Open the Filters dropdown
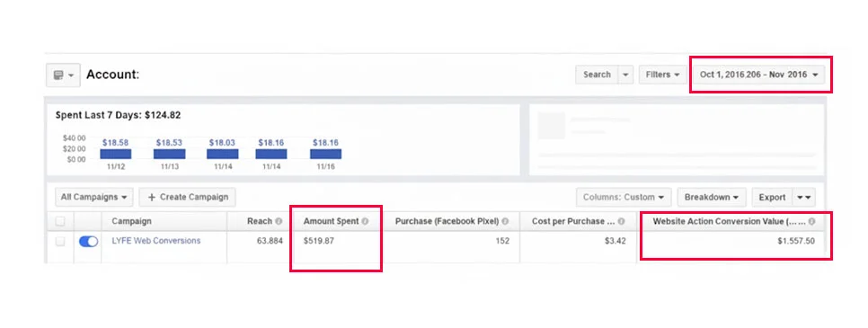Viewport: 868px width, 328px height. 662,75
